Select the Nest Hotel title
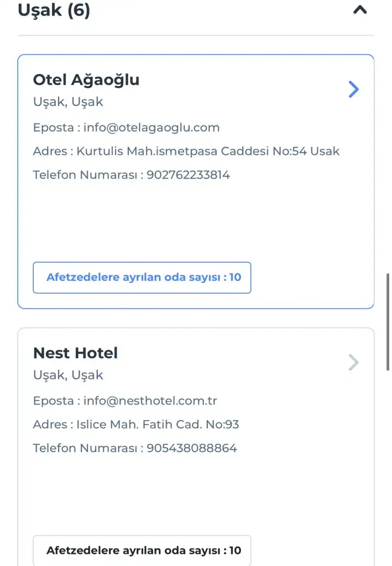Screen dimensions: 392x566 (x=75, y=353)
